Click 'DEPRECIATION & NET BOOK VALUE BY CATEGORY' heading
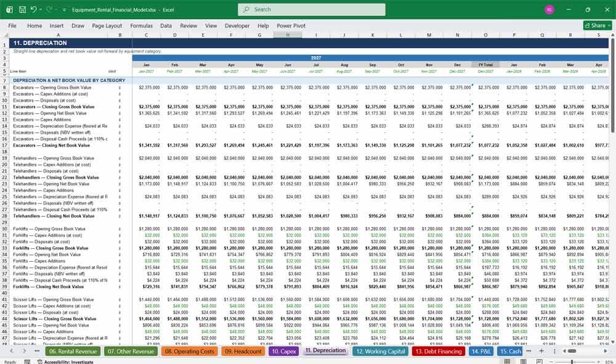The height and width of the screenshot is (364, 616). click(69, 80)
